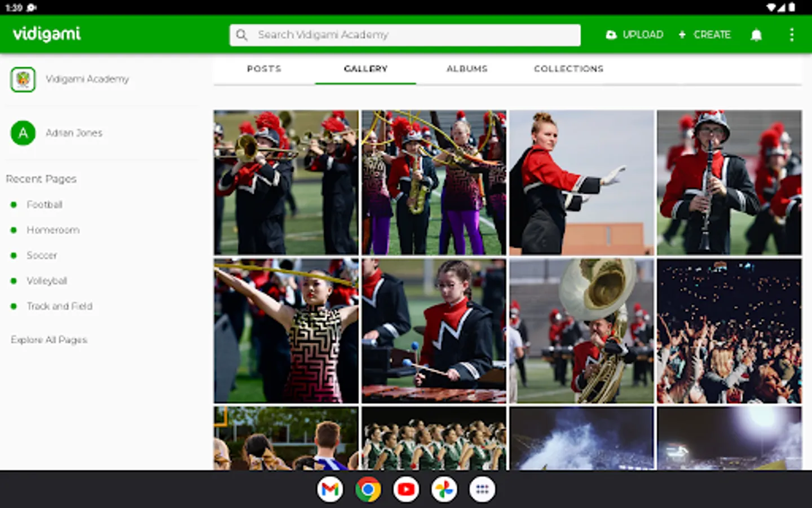
Task: Click the Adrian Jones avatar
Action: pyautogui.click(x=23, y=133)
